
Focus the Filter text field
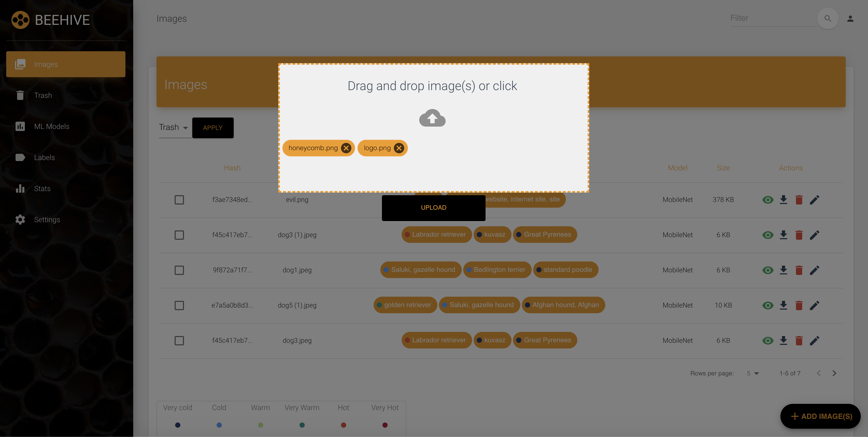click(x=772, y=18)
